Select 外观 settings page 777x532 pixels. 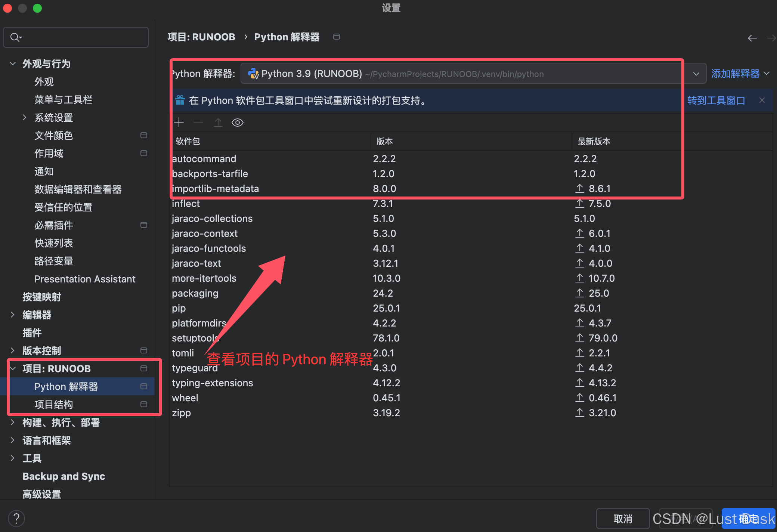44,81
